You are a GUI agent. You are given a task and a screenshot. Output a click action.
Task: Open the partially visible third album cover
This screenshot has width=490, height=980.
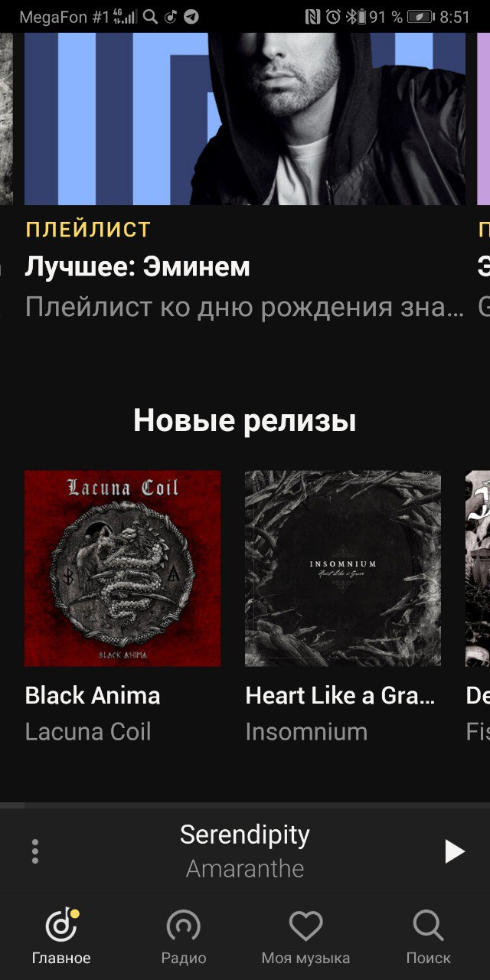pos(478,568)
